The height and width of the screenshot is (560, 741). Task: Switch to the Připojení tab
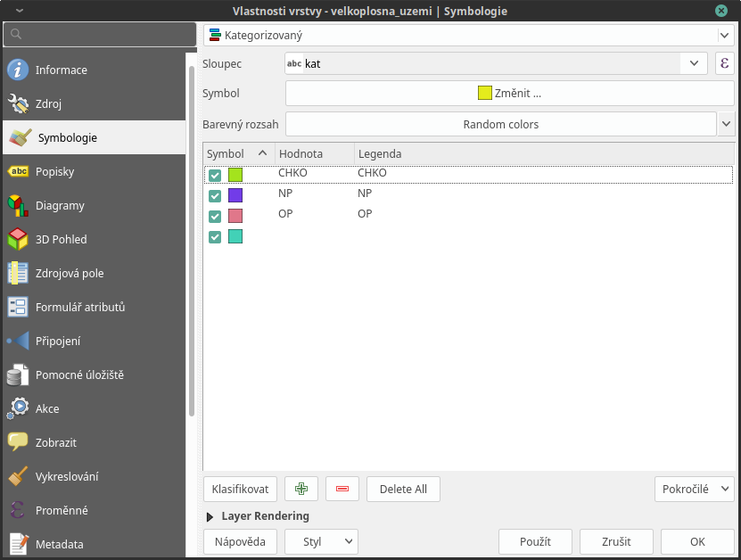coord(94,341)
